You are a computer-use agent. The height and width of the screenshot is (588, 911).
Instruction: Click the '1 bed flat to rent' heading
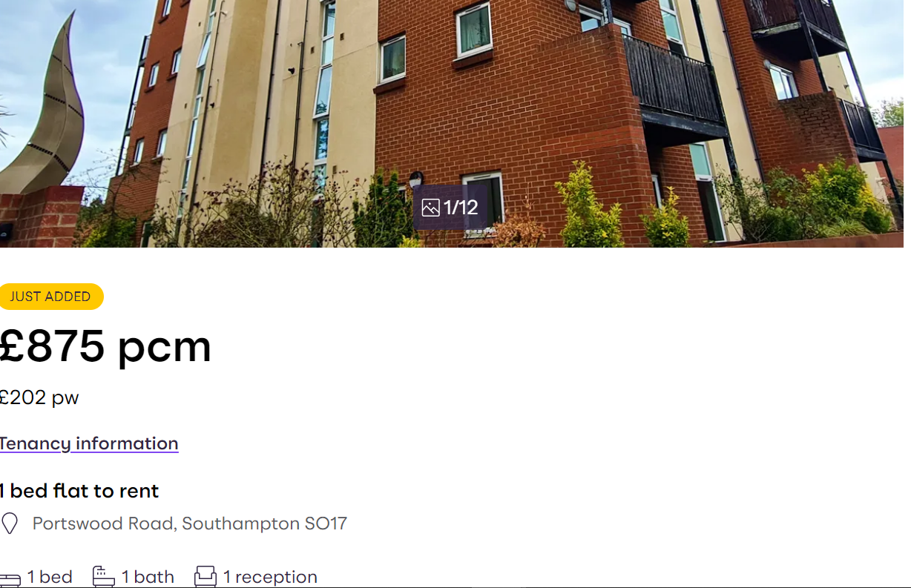click(79, 491)
